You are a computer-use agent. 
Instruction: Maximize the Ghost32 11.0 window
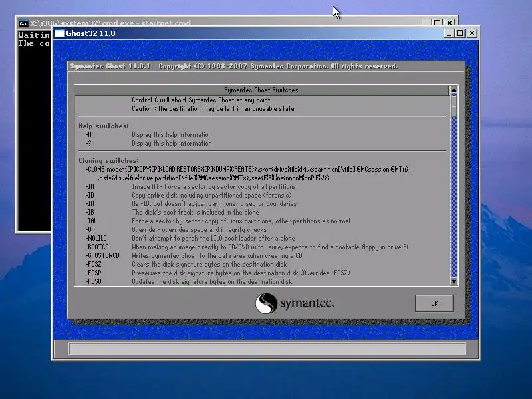460,33
